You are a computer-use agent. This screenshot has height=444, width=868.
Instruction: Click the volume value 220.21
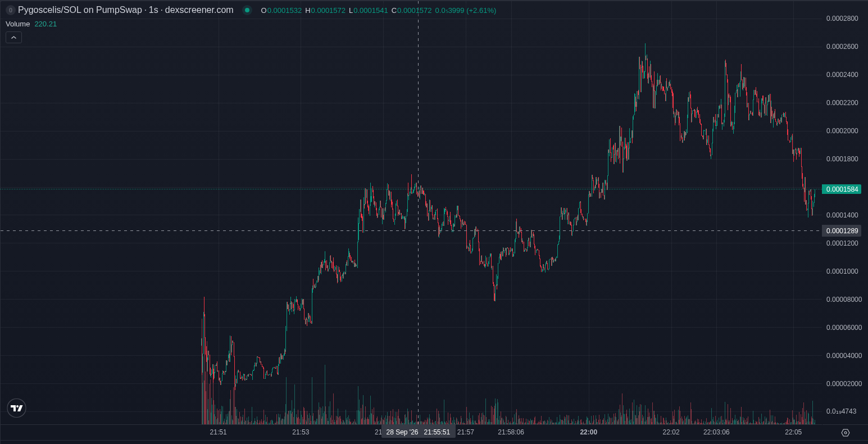[46, 24]
